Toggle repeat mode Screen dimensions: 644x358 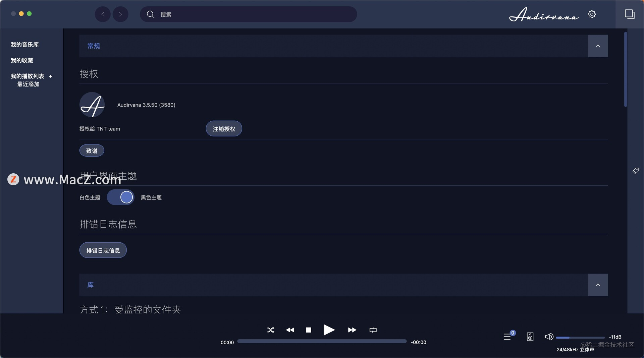pyautogui.click(x=373, y=330)
